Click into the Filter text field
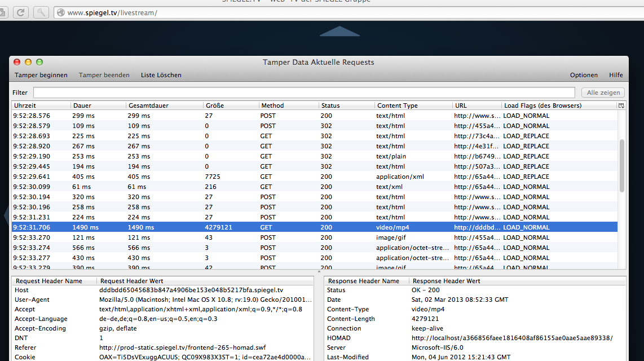The width and height of the screenshot is (644, 361). click(305, 93)
